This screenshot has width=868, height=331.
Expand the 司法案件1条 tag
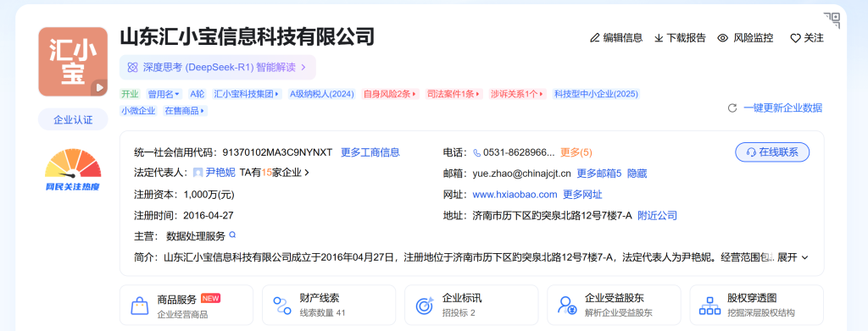point(454,94)
